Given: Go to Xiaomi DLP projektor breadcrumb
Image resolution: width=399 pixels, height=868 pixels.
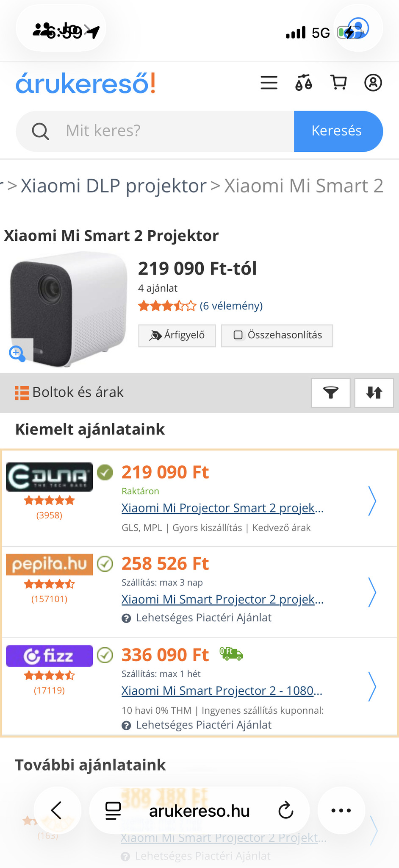Looking at the screenshot, I should [114, 186].
